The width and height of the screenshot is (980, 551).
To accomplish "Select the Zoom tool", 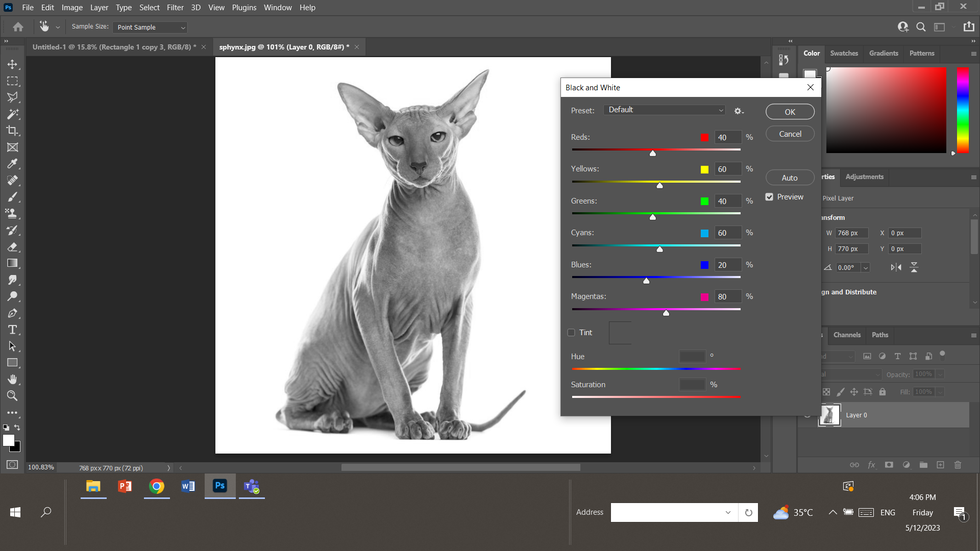I will (12, 396).
